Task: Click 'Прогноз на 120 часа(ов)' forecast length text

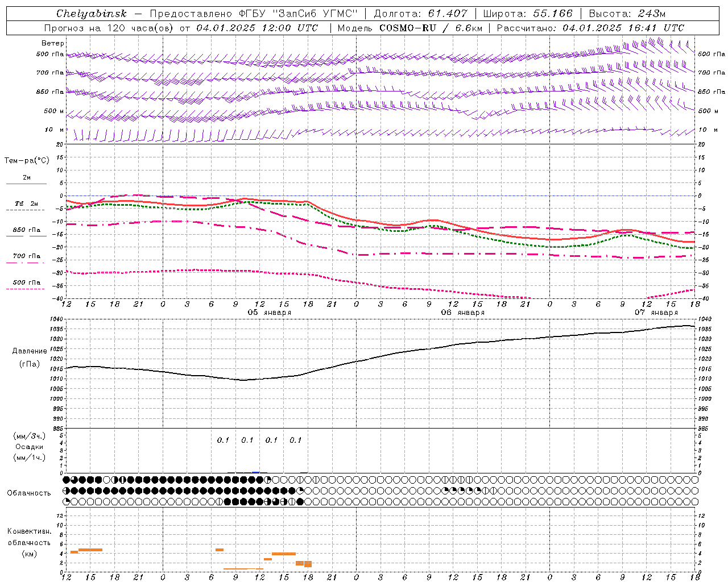Action: [109, 28]
